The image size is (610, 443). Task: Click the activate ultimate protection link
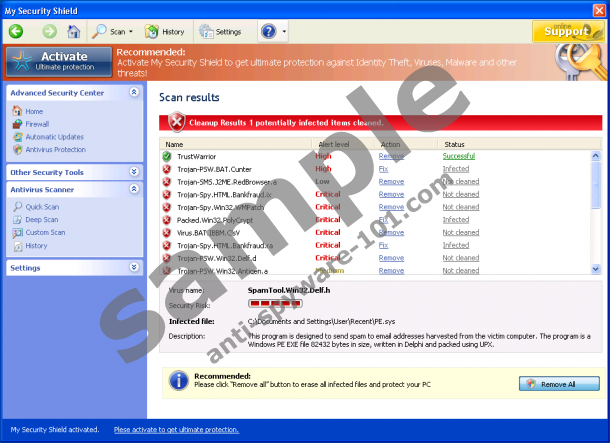pos(176,429)
